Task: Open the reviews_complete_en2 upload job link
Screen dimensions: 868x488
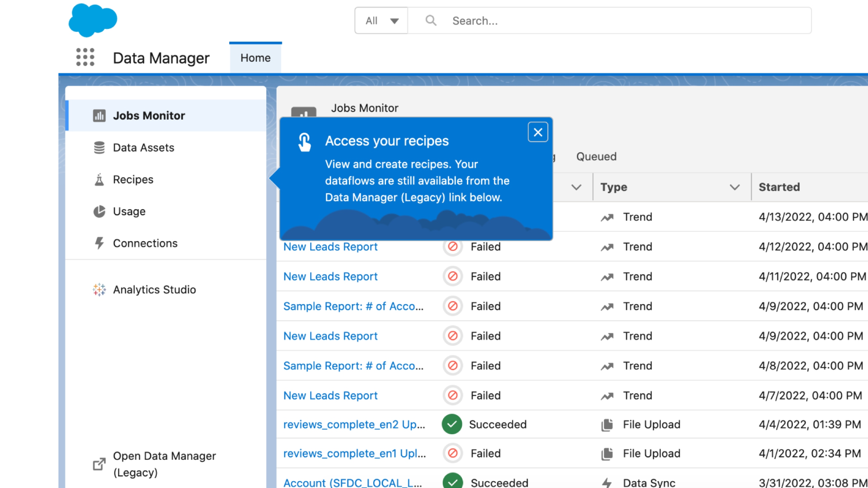Action: [x=354, y=424]
